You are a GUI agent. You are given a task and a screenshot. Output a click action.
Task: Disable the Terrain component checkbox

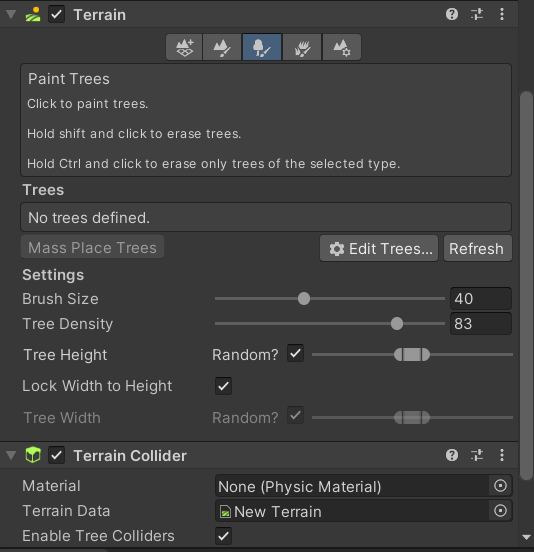[x=56, y=14]
